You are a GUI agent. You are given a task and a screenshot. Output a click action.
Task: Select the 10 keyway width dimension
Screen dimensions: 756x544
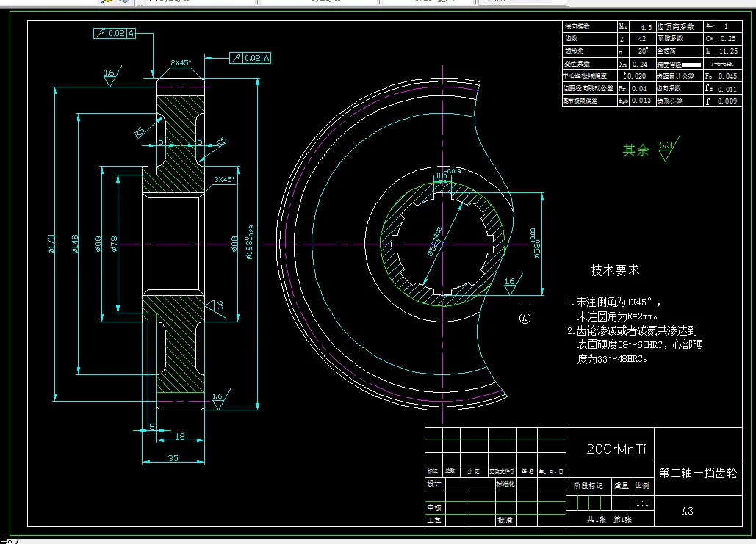pos(447,175)
